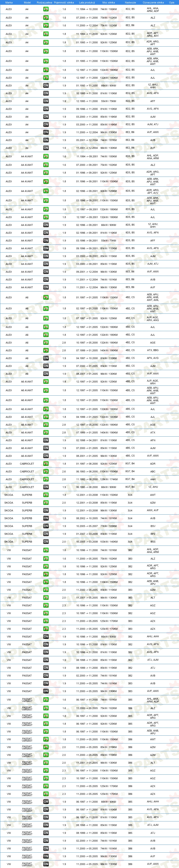Click PB petrol icon in Skoda Superb AWT row
The width and height of the screenshot is (179, 868).
tap(46, 495)
